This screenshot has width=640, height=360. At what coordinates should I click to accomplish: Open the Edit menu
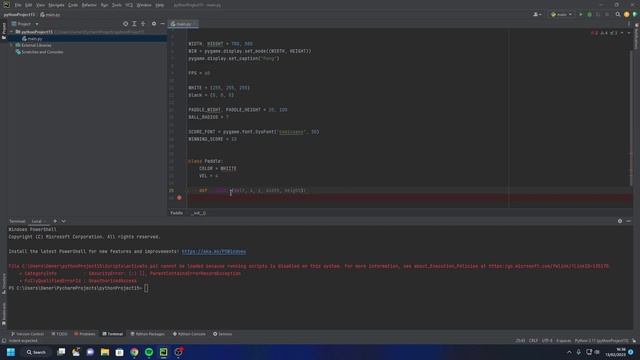(28, 5)
